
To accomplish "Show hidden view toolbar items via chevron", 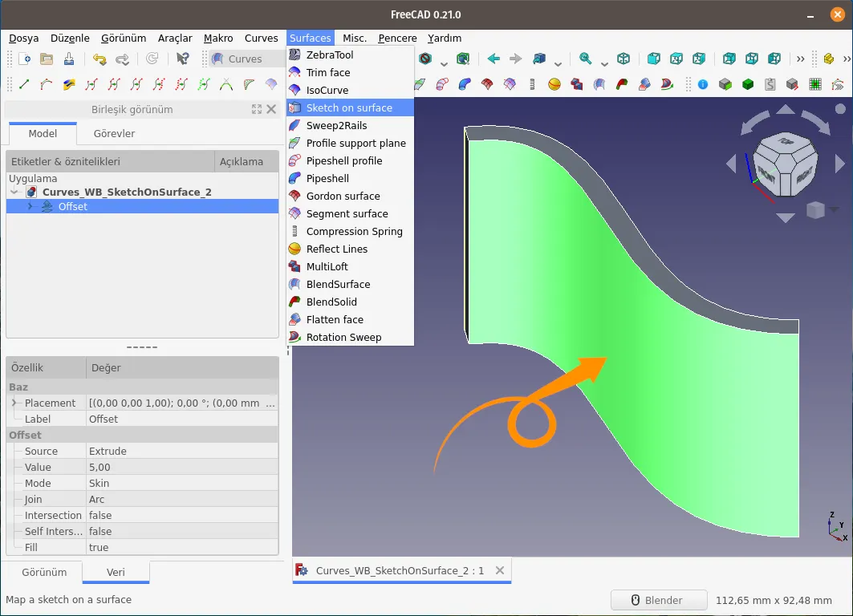I will pos(800,59).
